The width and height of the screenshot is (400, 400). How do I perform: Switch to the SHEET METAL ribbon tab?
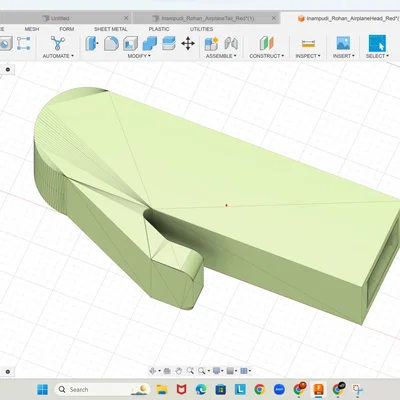pos(111,29)
